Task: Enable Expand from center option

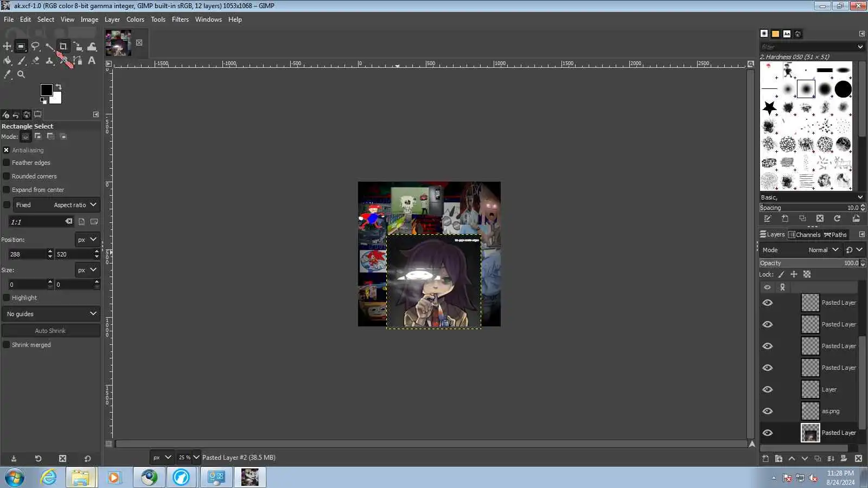Action: click(x=7, y=190)
